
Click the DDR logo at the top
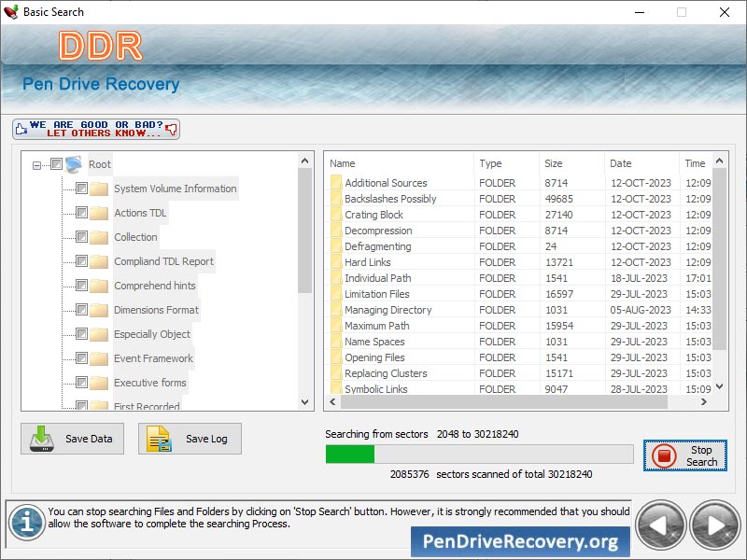pyautogui.click(x=100, y=47)
